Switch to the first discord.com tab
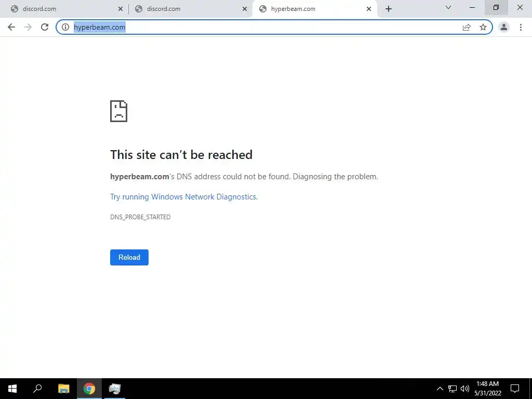Screen dimensions: 532x399 pyautogui.click(x=64, y=9)
